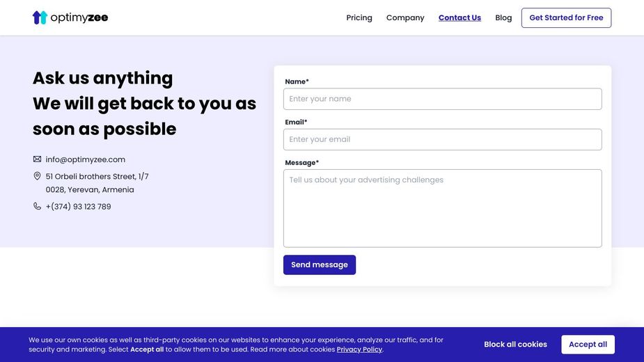
Task: Click the info@optimyzee.com email address
Action: (86, 159)
